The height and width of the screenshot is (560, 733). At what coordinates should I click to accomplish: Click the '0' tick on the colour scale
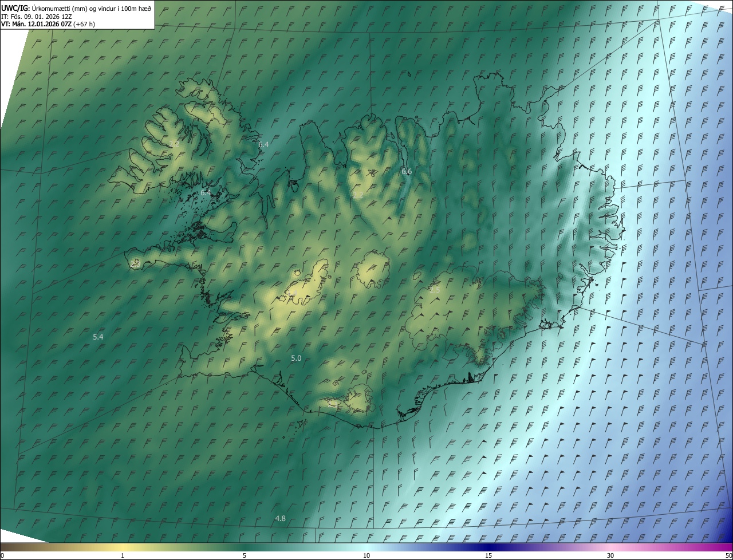pos(2,555)
